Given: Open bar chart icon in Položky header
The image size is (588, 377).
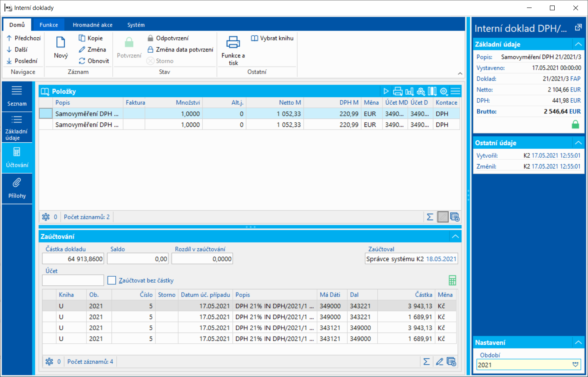Looking at the screenshot, I should (x=409, y=92).
